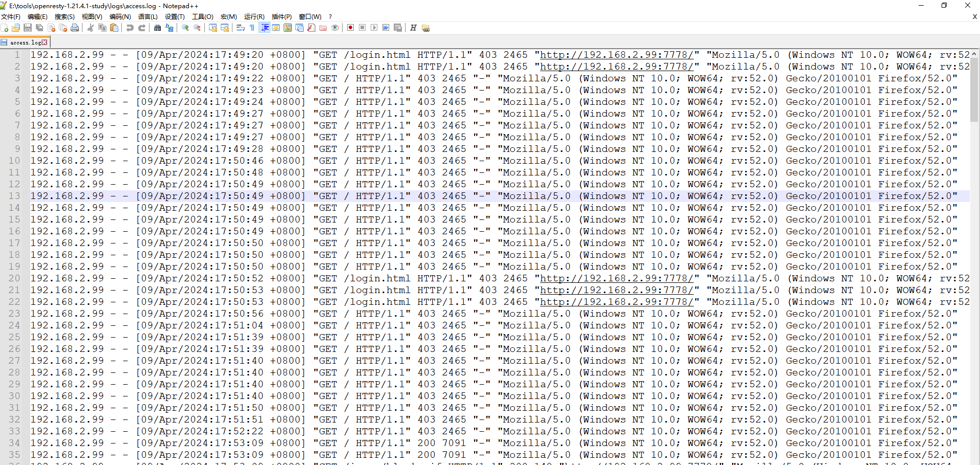Create a new file with the toolbar icon
The image size is (980, 465).
coord(5,28)
